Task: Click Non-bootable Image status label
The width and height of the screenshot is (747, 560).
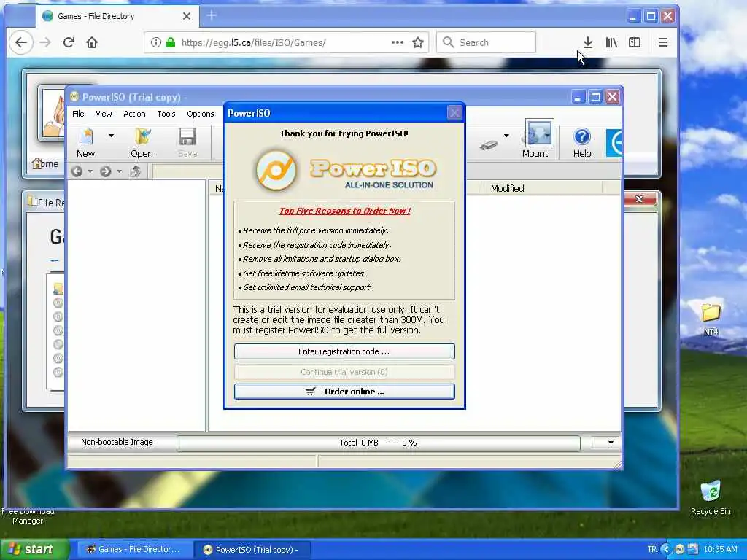Action: (x=117, y=442)
